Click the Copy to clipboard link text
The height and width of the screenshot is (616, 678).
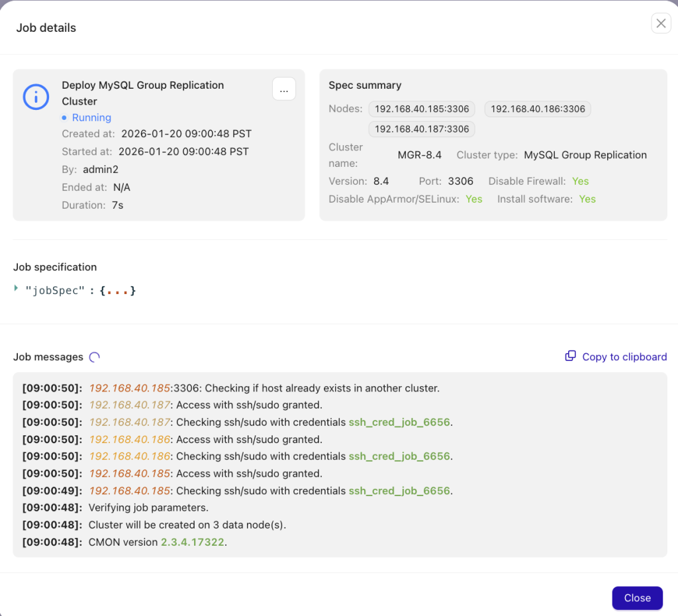click(x=624, y=357)
